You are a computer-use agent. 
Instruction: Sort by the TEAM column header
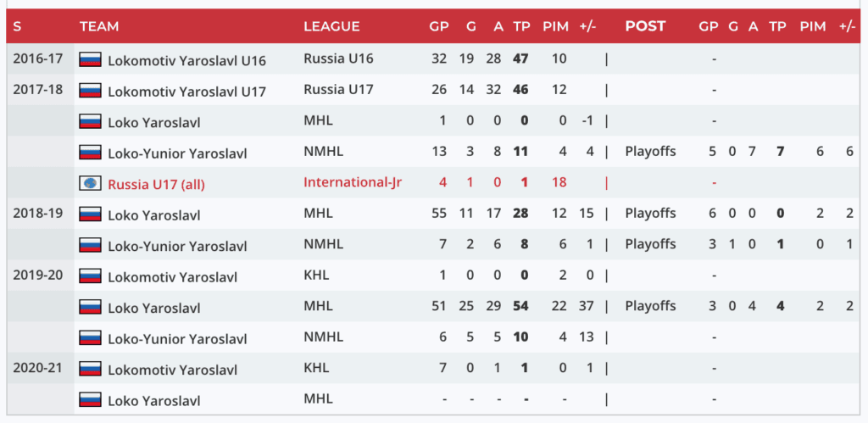(x=98, y=26)
